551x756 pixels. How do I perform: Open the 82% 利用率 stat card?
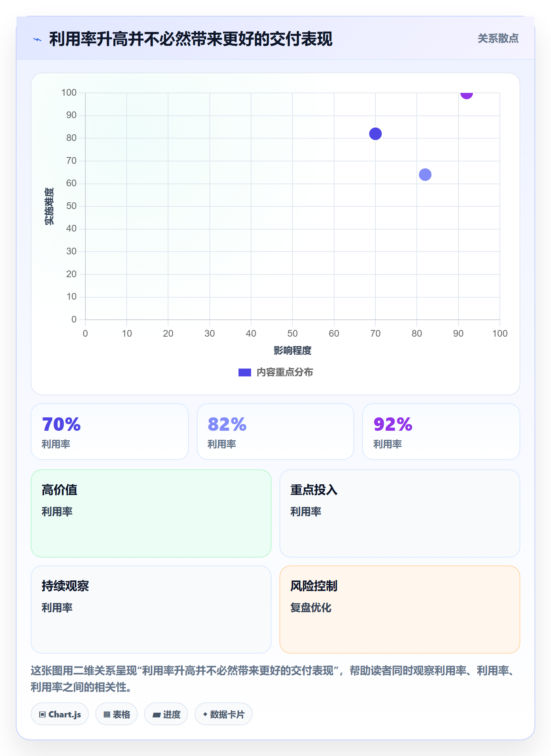pyautogui.click(x=275, y=432)
